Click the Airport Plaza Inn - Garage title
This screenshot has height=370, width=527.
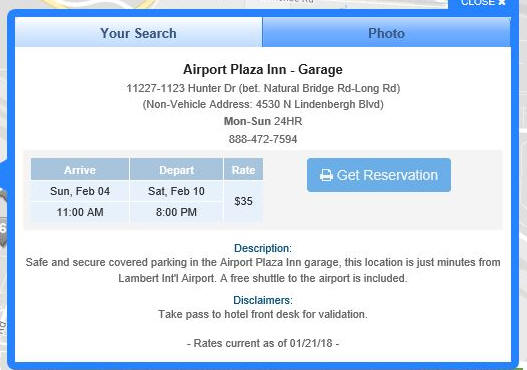263,70
